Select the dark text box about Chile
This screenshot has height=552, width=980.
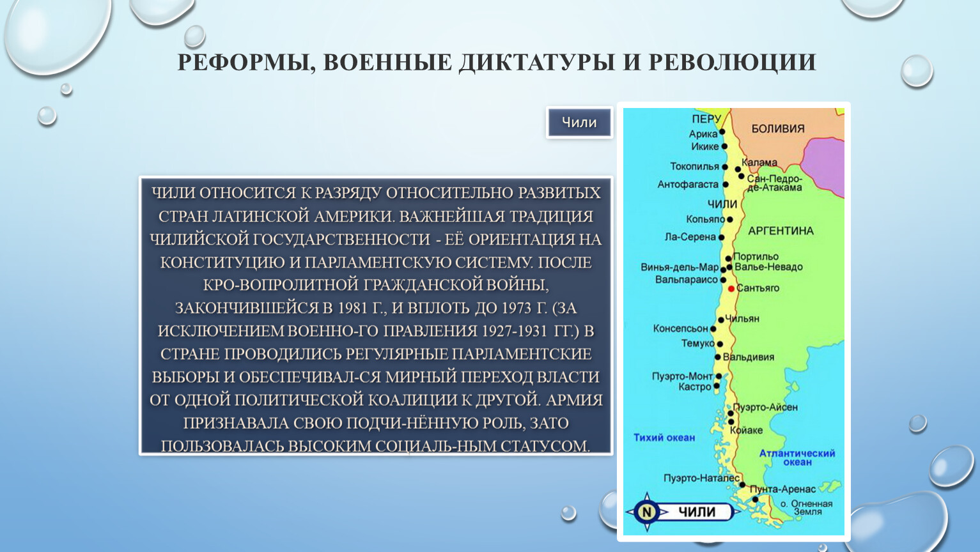coord(376,316)
